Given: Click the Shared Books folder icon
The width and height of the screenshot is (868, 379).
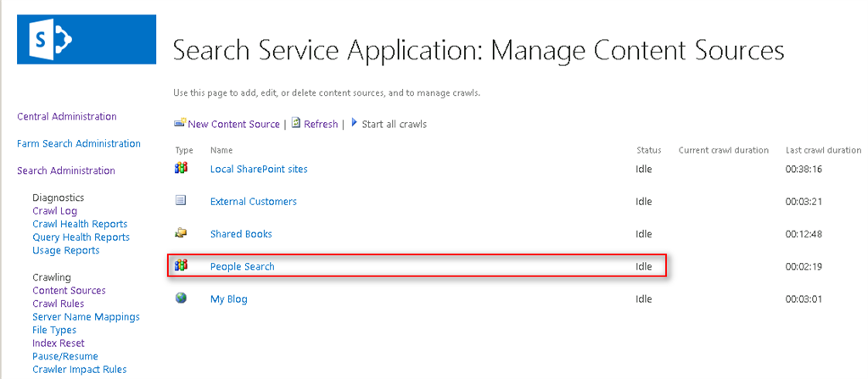Looking at the screenshot, I should coord(180,232).
